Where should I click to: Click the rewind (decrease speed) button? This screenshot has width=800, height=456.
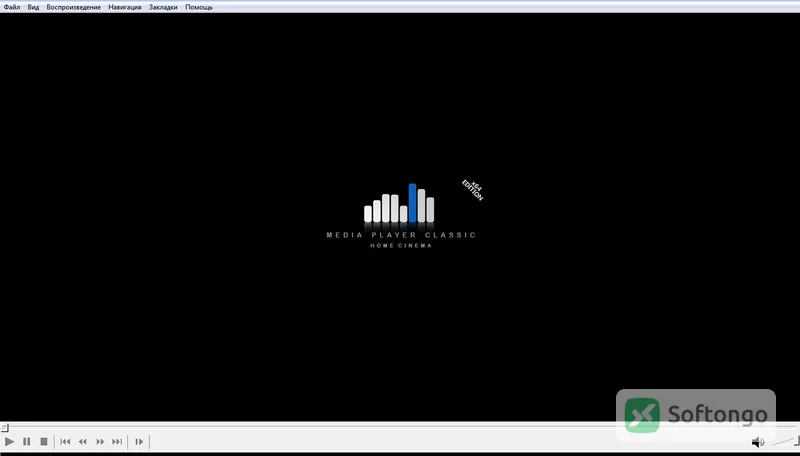[x=83, y=442]
